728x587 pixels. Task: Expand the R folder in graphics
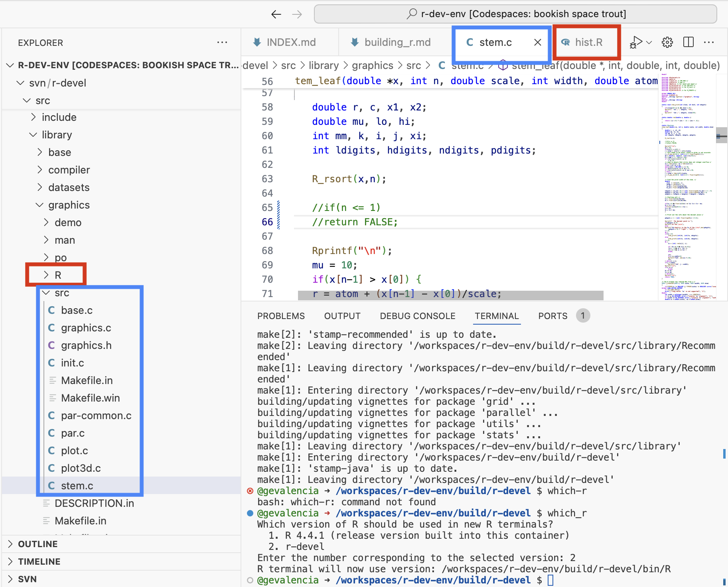point(57,275)
